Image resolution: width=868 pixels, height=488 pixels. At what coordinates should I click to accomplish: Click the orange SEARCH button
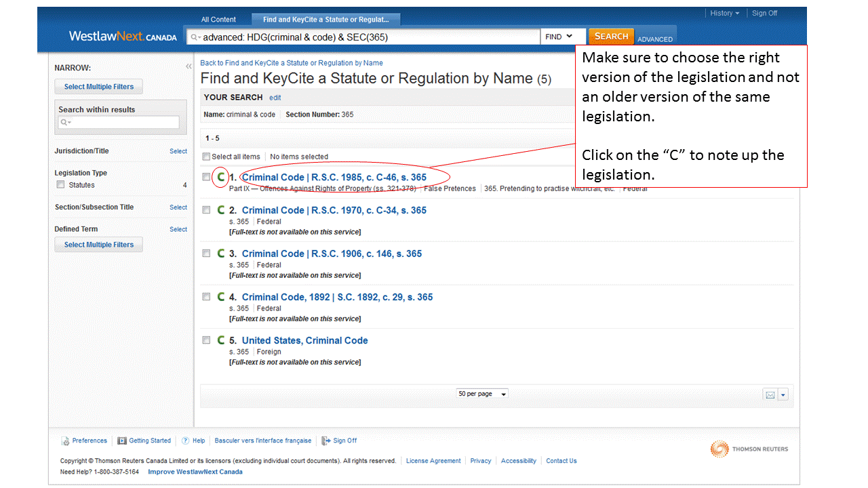point(611,37)
